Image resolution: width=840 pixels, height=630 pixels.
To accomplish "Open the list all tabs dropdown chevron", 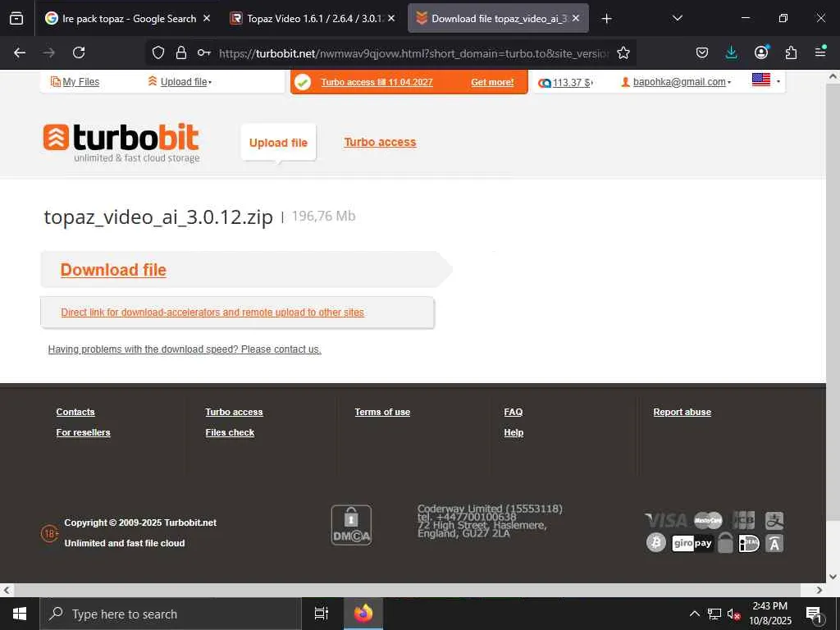I will tap(677, 18).
